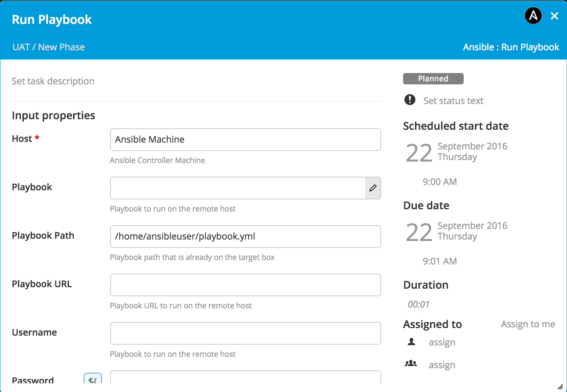This screenshot has height=392, width=567.
Task: Click the due time 9:01 AM
Action: (x=440, y=261)
